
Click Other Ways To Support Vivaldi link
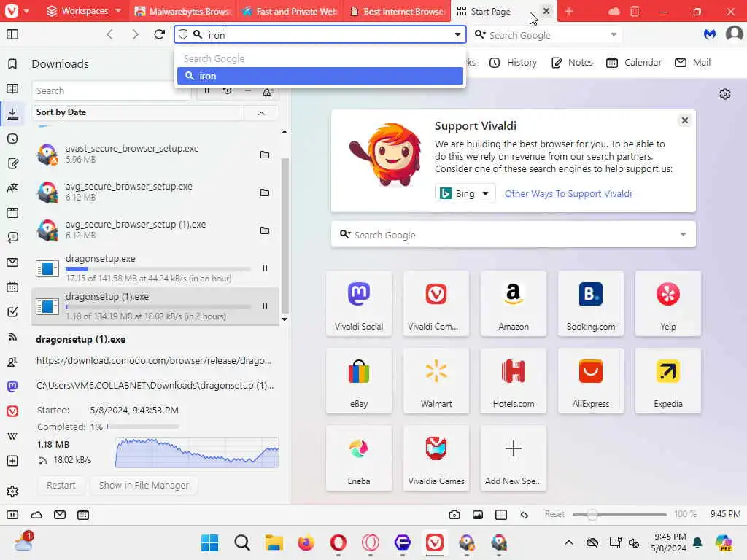coord(568,193)
